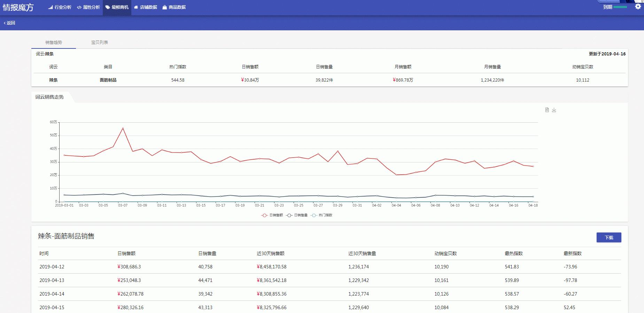Screen dimensions: 644x313
Task: Toggle the 日销售额 legend series
Action: [x=272, y=215]
